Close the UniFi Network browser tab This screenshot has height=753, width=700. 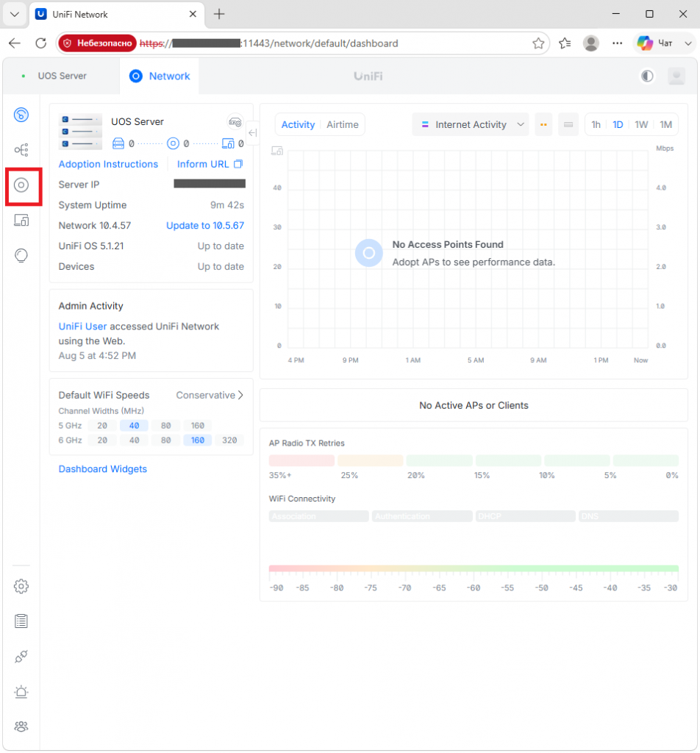pos(193,14)
